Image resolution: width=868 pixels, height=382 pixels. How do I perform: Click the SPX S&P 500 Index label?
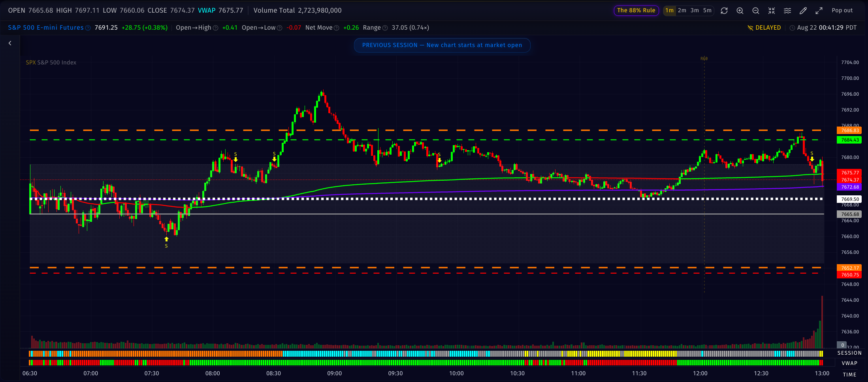pos(51,62)
